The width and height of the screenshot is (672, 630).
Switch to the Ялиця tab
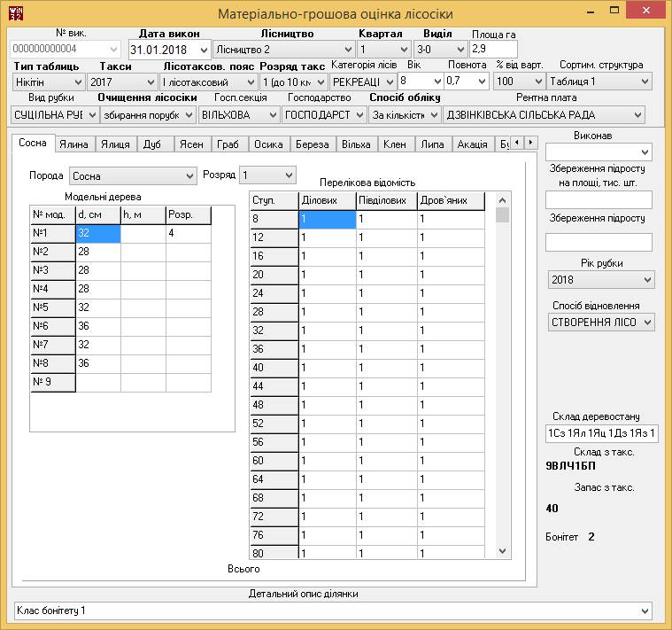pos(116,144)
